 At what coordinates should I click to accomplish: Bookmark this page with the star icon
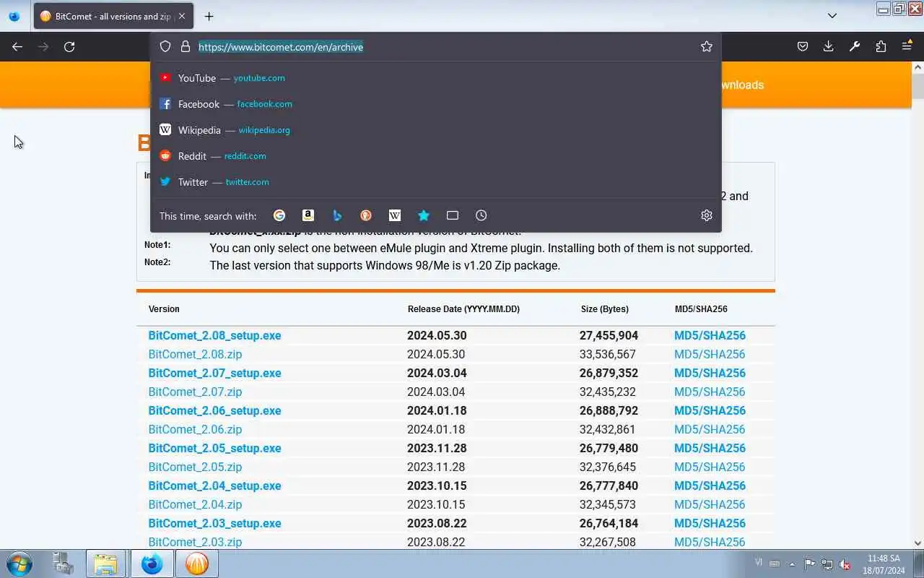pos(707,46)
